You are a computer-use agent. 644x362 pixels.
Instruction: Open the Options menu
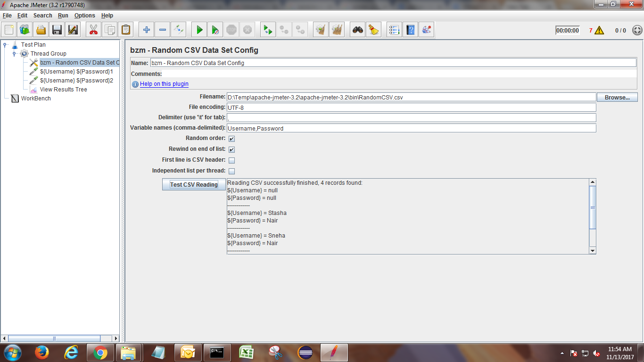point(84,16)
